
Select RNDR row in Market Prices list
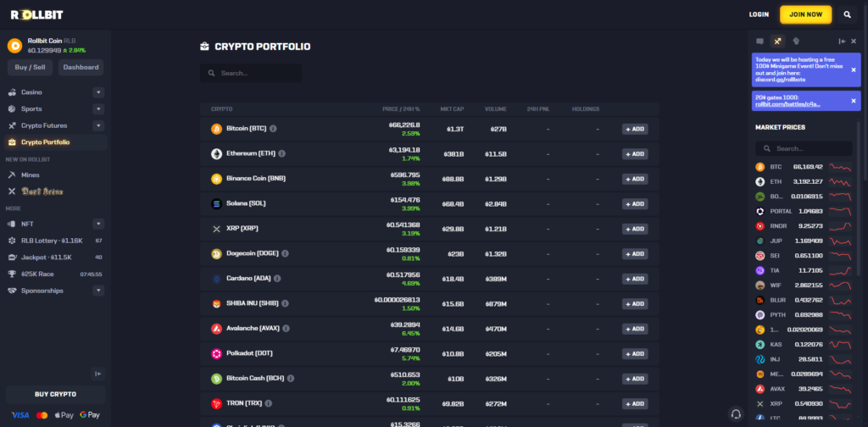804,226
